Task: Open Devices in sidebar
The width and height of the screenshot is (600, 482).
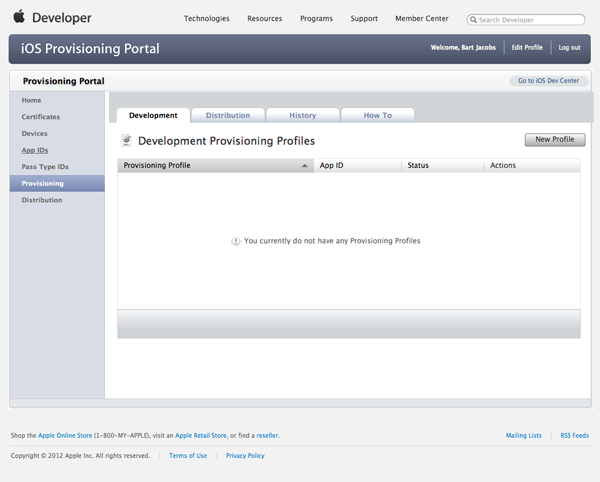Action: pos(34,134)
